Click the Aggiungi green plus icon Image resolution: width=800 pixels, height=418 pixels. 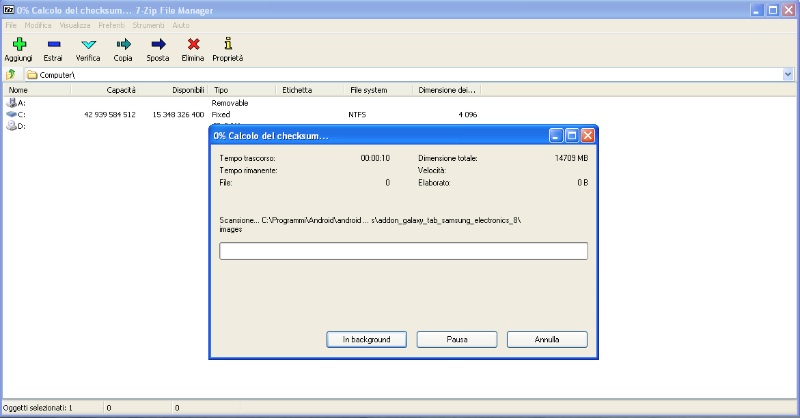click(x=18, y=44)
